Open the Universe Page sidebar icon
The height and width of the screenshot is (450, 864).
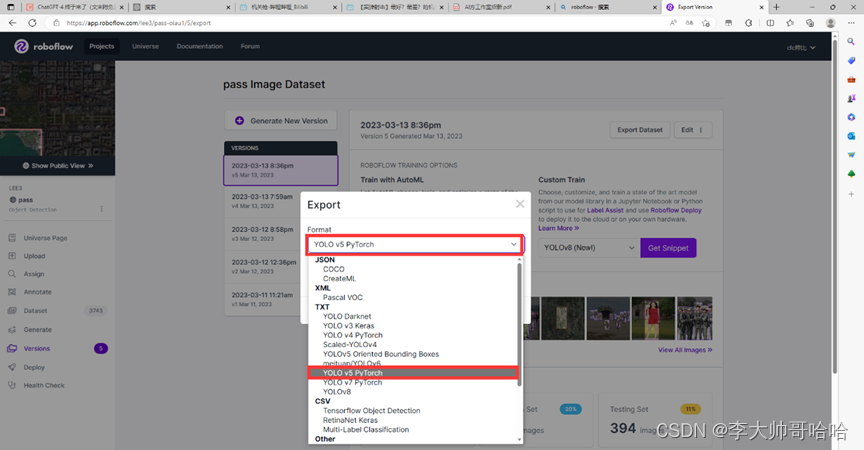pos(12,238)
